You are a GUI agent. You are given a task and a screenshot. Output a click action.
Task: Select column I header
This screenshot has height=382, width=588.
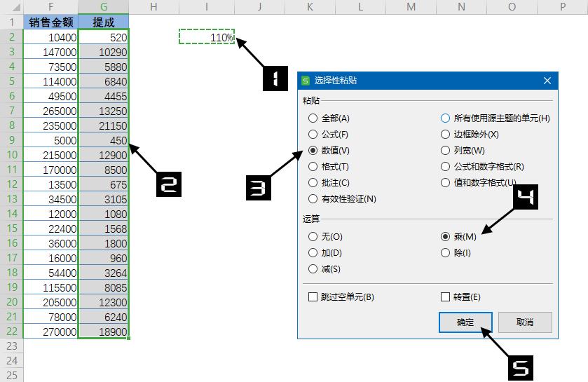click(207, 7)
